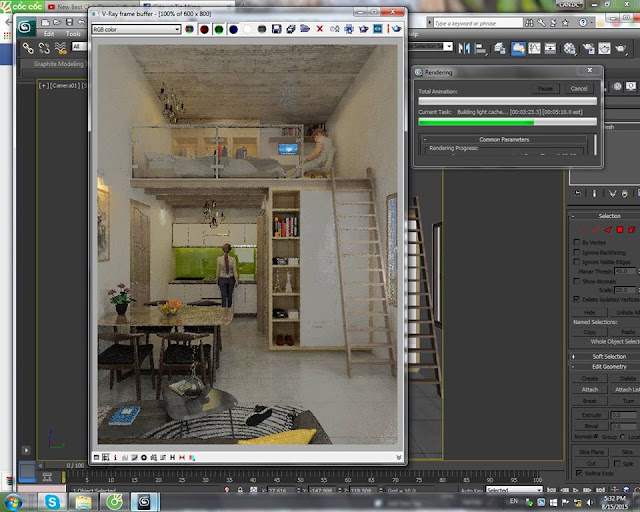
Task: Click the Unlink Selection icon
Action: (x=44, y=48)
